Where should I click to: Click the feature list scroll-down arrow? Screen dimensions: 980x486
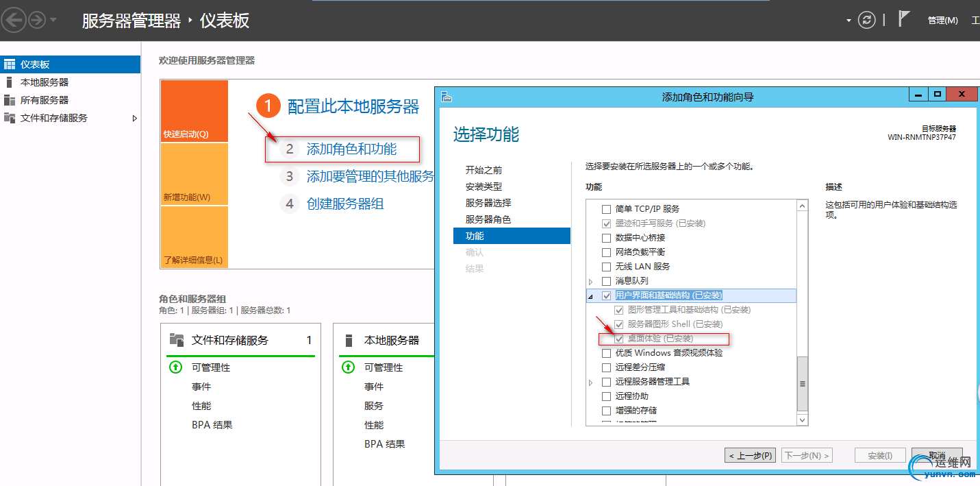point(803,420)
